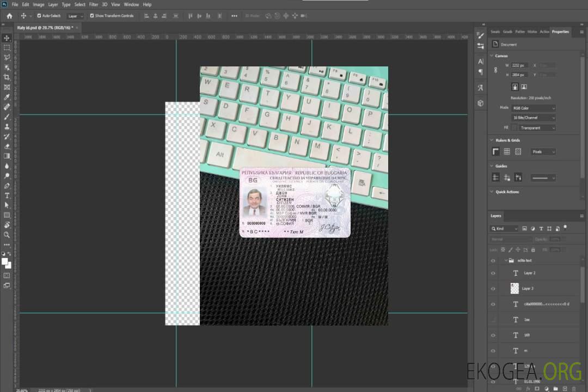Collapse the 'edite text' layer group
Screen dimensions: 588x392
pos(505,260)
